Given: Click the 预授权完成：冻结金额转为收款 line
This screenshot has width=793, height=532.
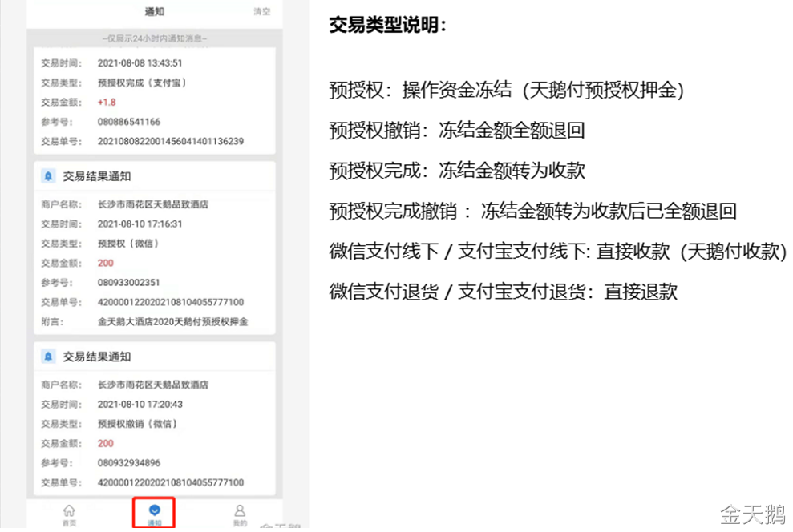Looking at the screenshot, I should (x=457, y=171).
